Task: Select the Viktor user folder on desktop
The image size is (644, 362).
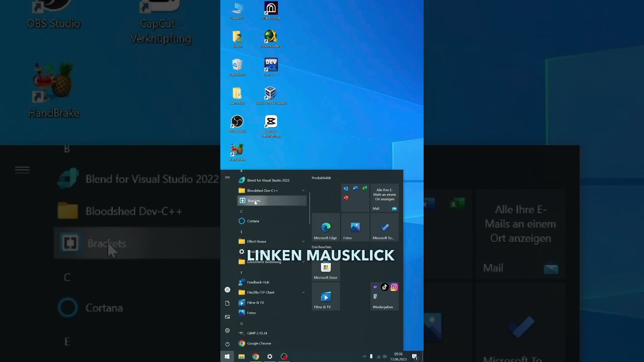Action: point(237,39)
